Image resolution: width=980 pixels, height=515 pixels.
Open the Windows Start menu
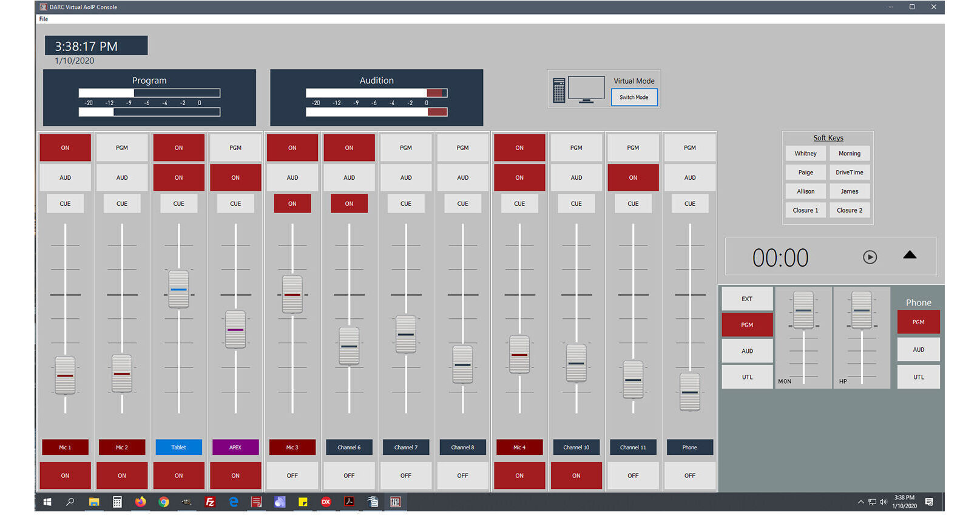coord(47,502)
